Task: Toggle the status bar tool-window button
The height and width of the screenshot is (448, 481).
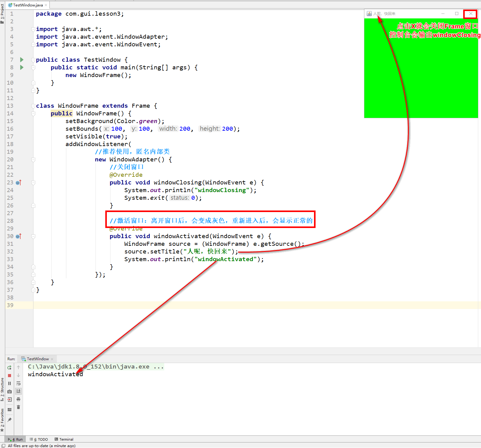Action: click(x=3, y=446)
